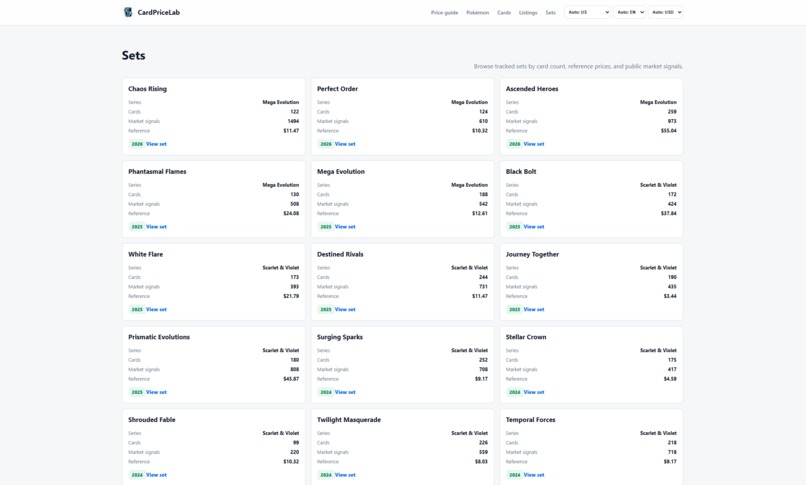Open the Cards nav item

[504, 12]
